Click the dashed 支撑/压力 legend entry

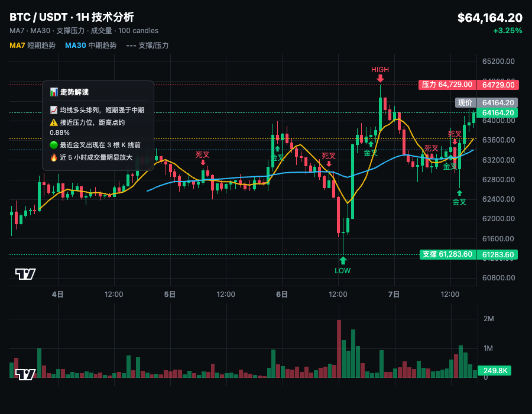[147, 46]
